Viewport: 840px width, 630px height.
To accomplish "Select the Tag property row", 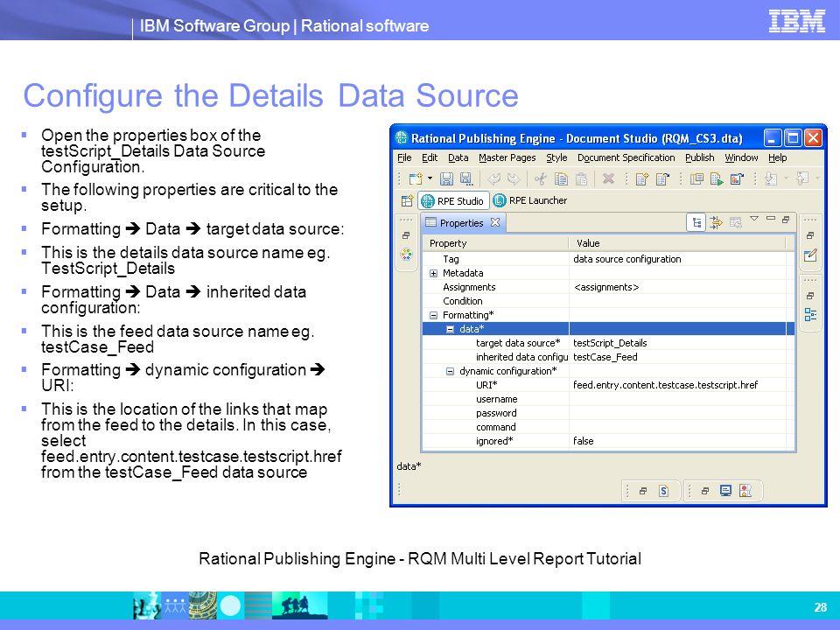I will coord(607,259).
